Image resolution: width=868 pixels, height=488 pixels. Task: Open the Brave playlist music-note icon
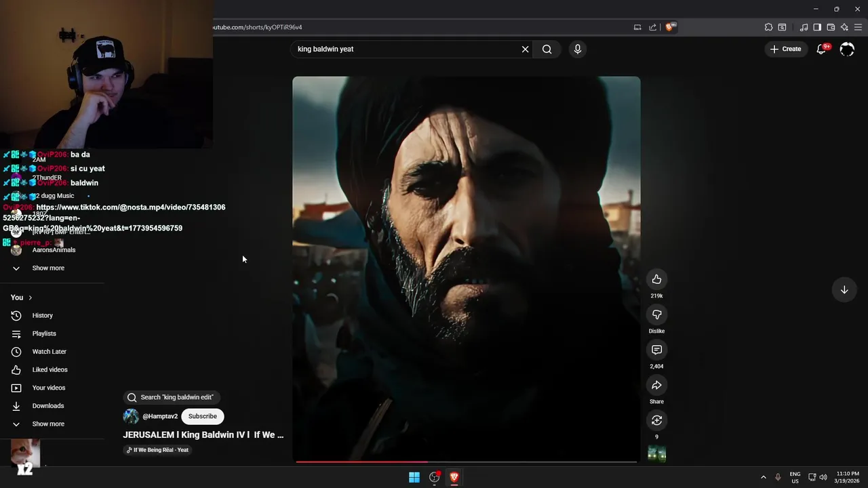(x=804, y=27)
